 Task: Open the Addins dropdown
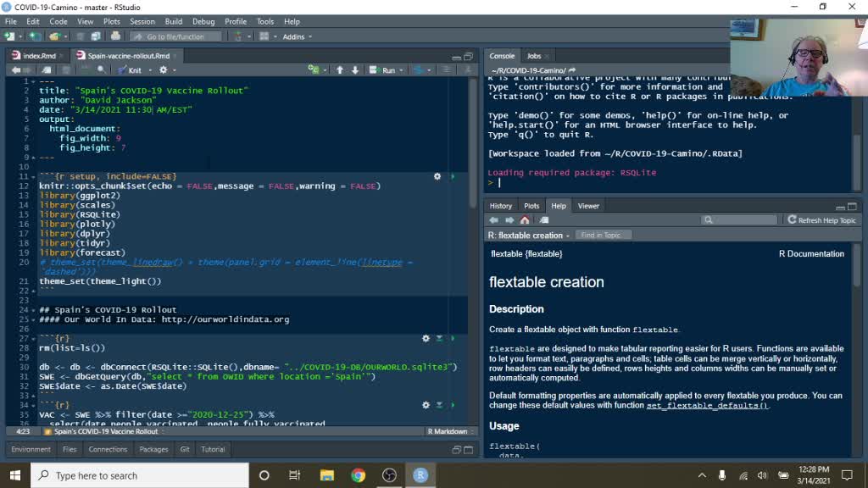(x=298, y=36)
